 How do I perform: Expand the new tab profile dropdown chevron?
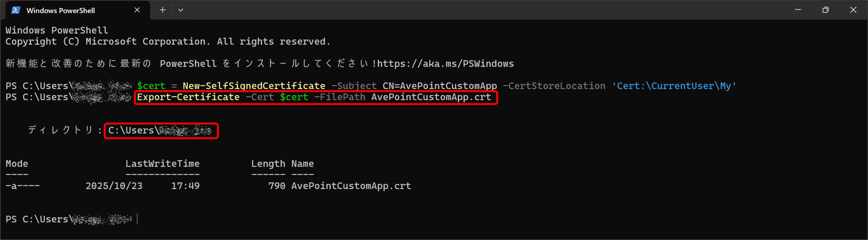(x=181, y=10)
